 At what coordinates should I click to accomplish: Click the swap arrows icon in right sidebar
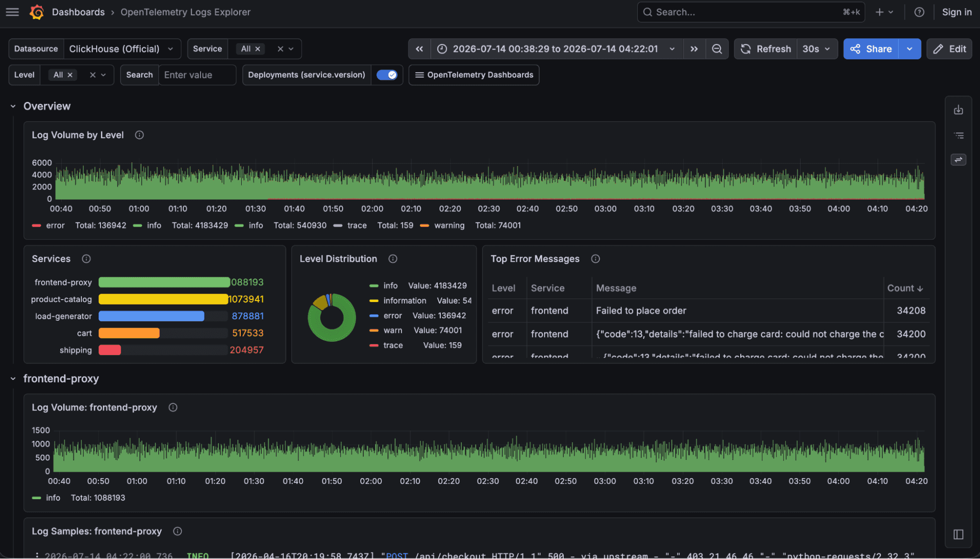tap(958, 160)
